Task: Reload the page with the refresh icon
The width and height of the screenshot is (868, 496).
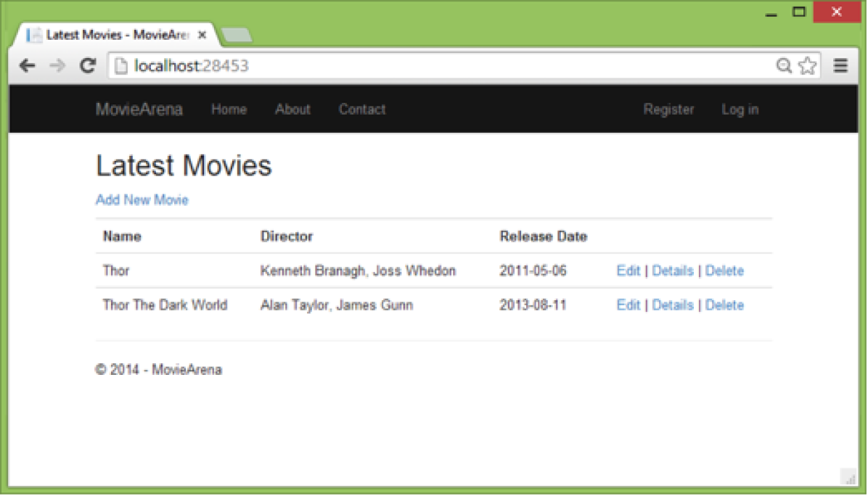Action: [88, 66]
